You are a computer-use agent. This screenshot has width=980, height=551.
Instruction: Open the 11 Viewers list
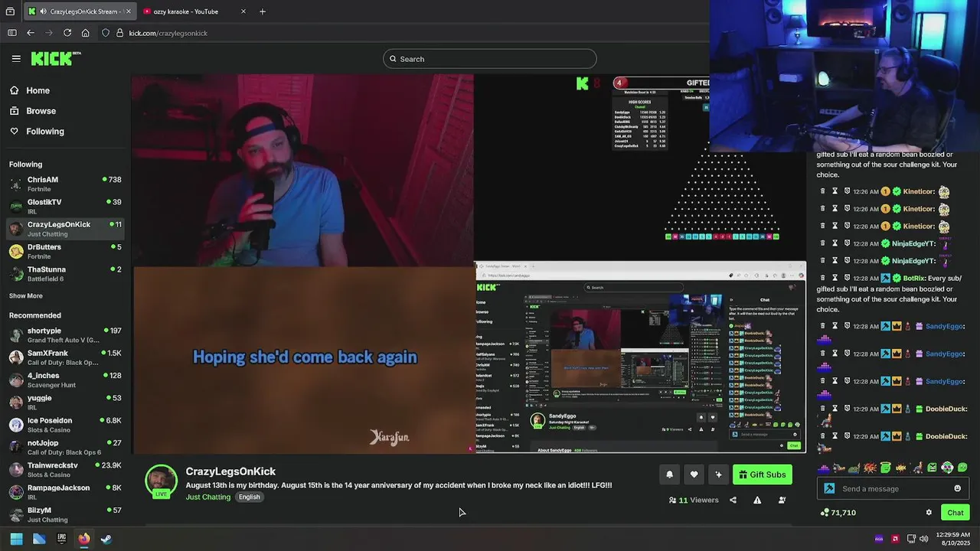[694, 500]
